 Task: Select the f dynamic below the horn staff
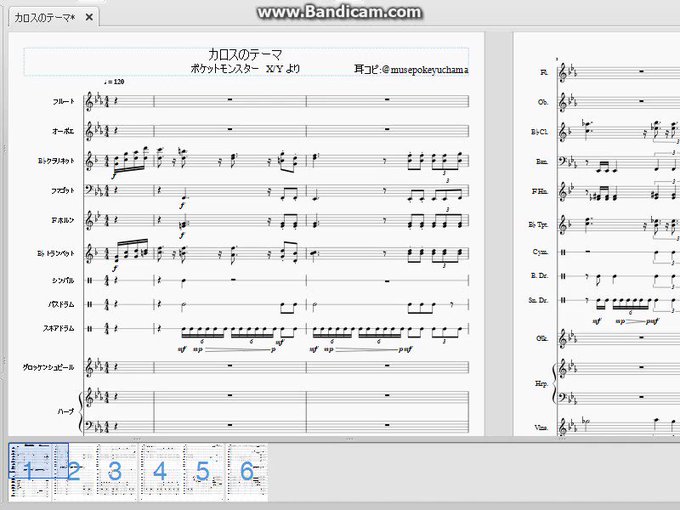click(183, 235)
